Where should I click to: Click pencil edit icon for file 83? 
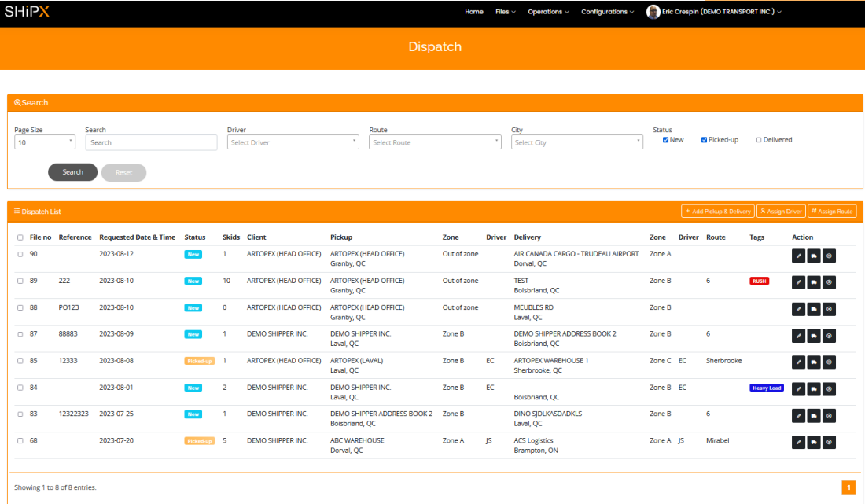798,416
